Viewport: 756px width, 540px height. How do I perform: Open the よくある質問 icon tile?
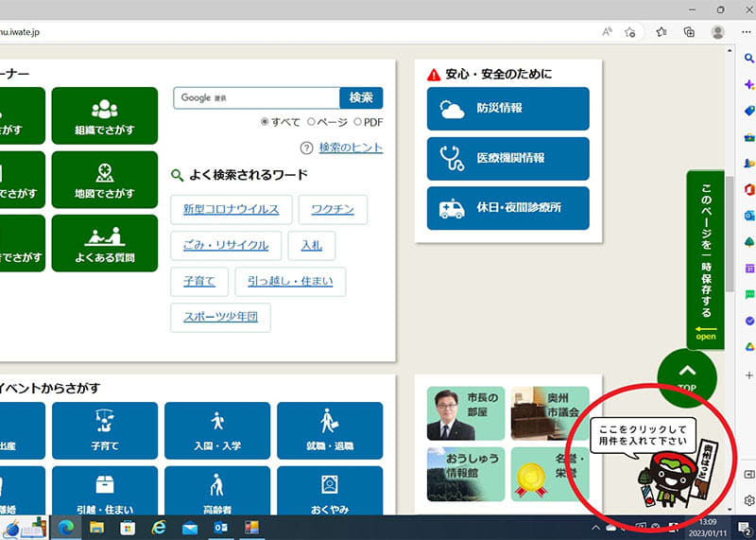pyautogui.click(x=104, y=242)
